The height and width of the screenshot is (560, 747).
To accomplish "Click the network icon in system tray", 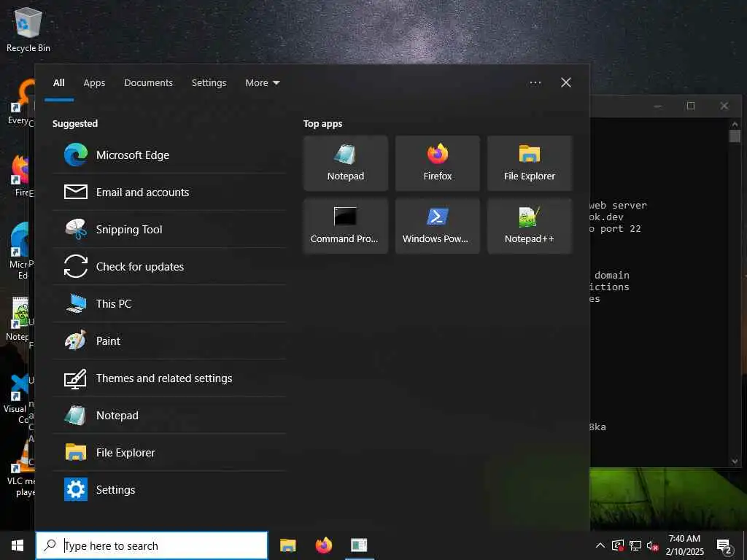I will (635, 545).
